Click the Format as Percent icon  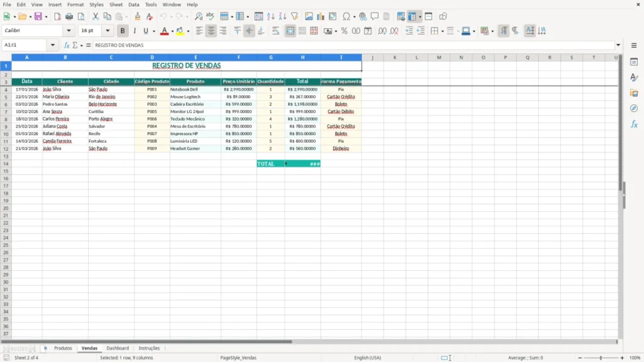tap(344, 31)
